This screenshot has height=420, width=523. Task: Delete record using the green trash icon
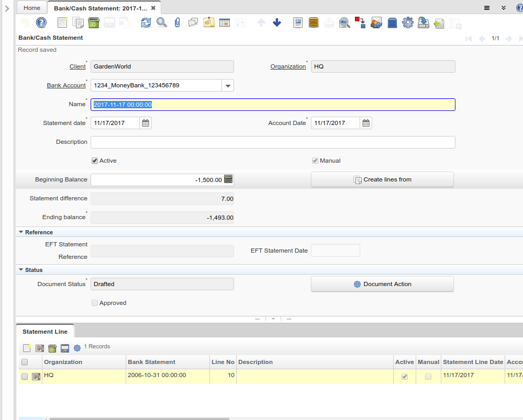(94, 22)
